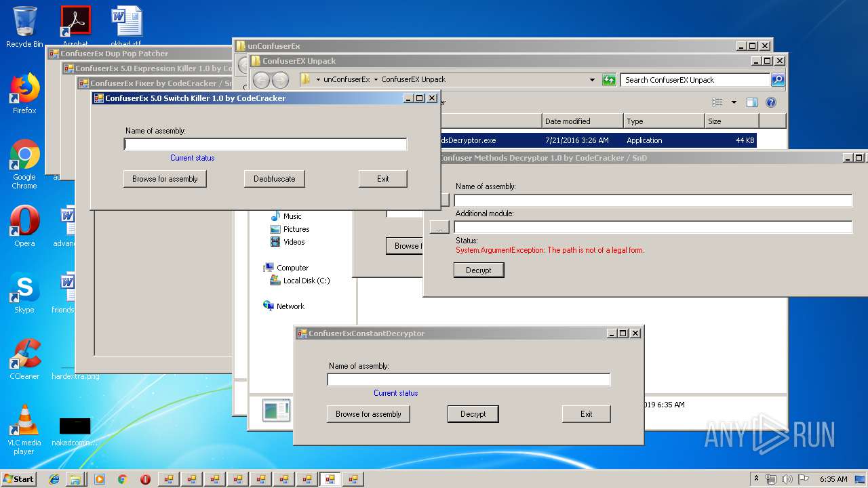The width and height of the screenshot is (868, 488).
Task: Click Search ConfuserEX Unpack box
Action: click(x=695, y=79)
